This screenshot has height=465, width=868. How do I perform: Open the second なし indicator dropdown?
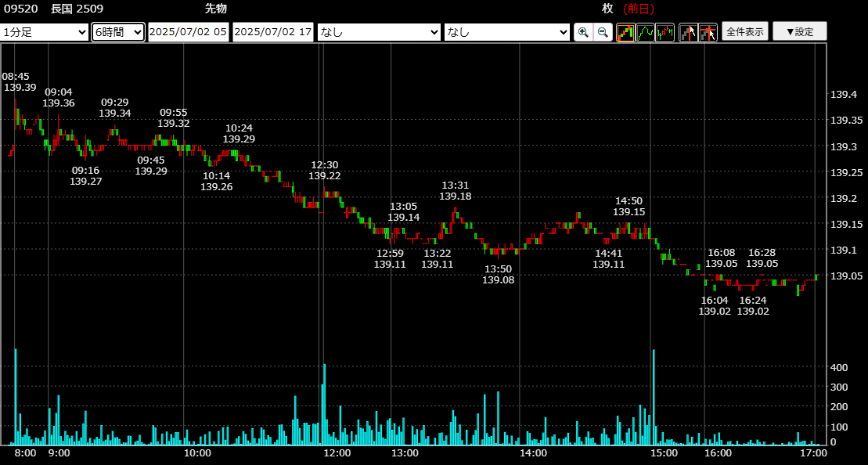507,32
